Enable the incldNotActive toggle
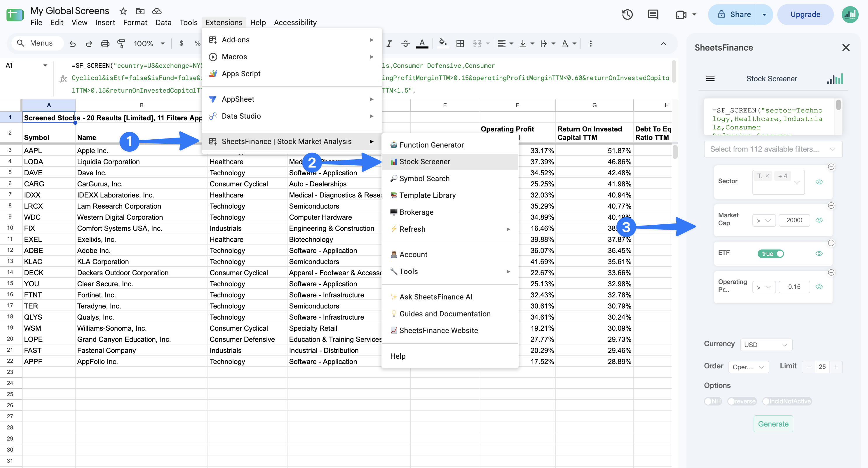Viewport: 868px width, 468px height. pos(787,401)
